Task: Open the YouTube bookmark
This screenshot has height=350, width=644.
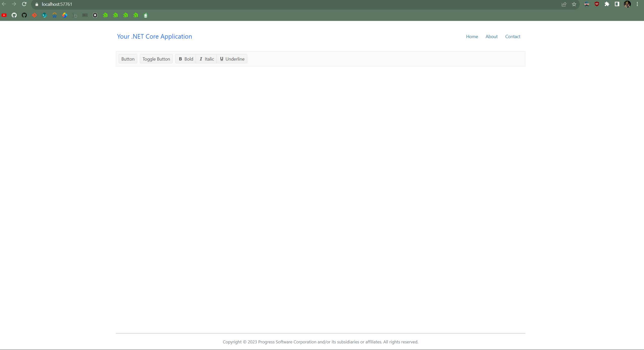Action: [x=4, y=15]
